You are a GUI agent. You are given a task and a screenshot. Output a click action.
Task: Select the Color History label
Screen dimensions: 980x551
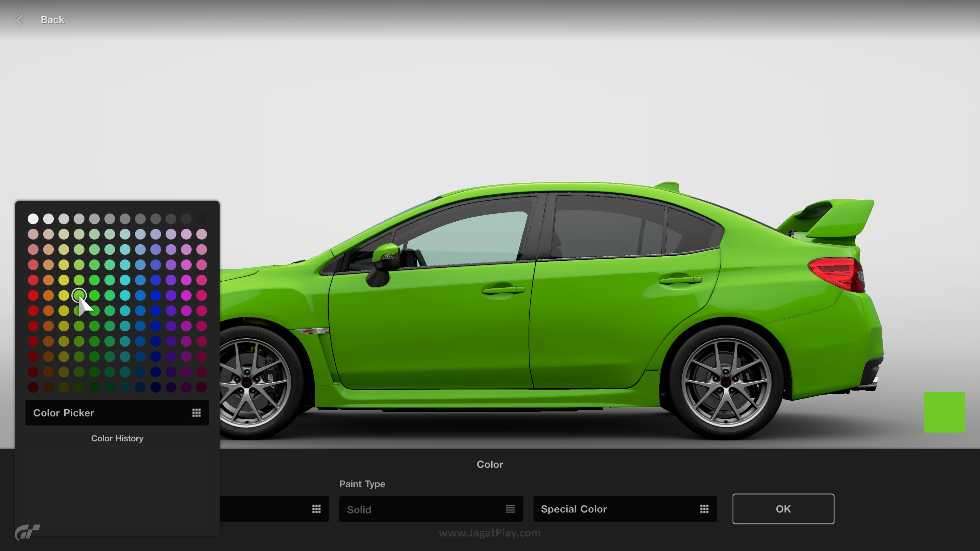coord(117,439)
